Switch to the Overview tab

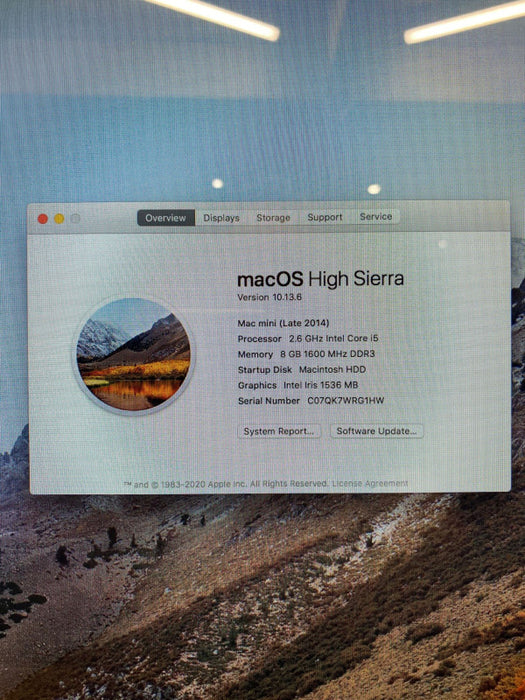166,218
